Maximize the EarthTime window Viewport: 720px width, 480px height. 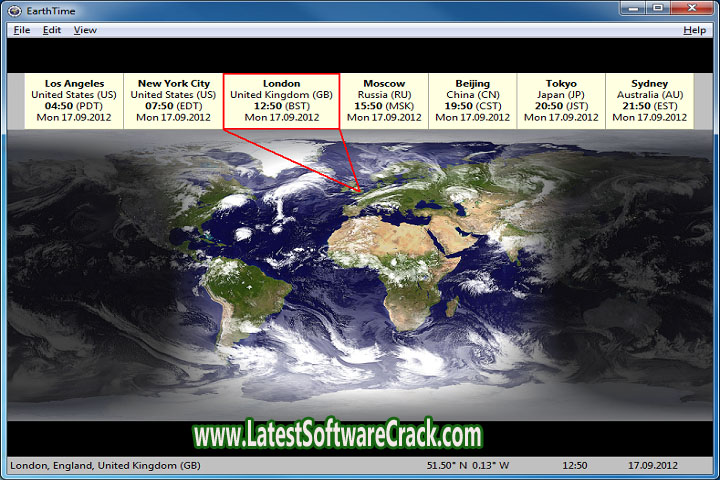657,8
